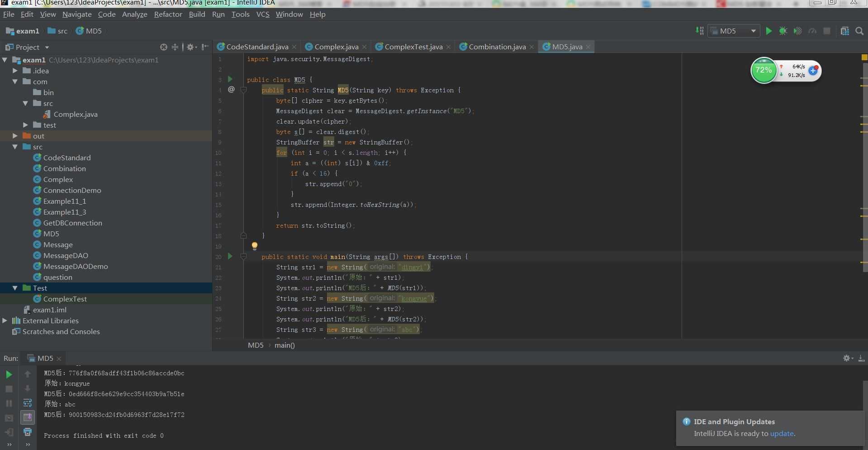Click the Run panel Exit icon

pyautogui.click(x=9, y=432)
